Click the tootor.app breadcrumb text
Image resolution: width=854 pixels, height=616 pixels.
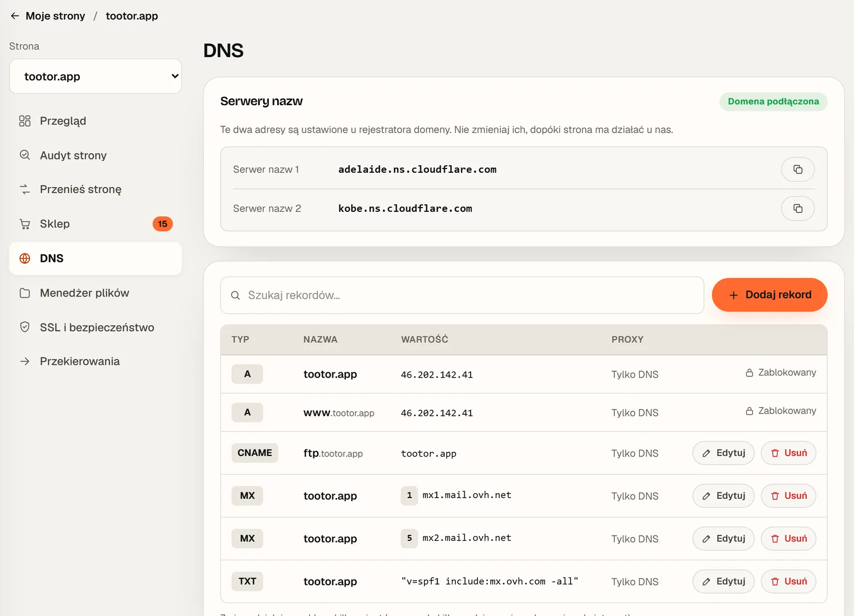pyautogui.click(x=132, y=16)
